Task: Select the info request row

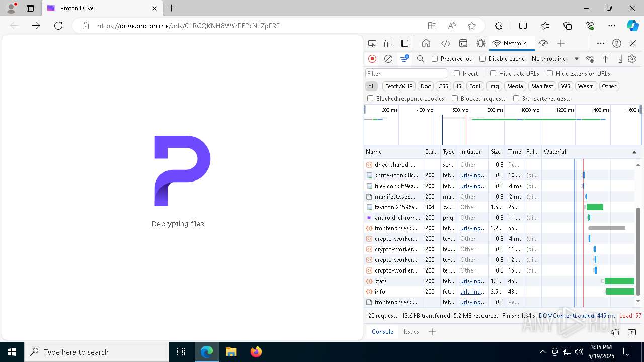Action: coord(499,292)
